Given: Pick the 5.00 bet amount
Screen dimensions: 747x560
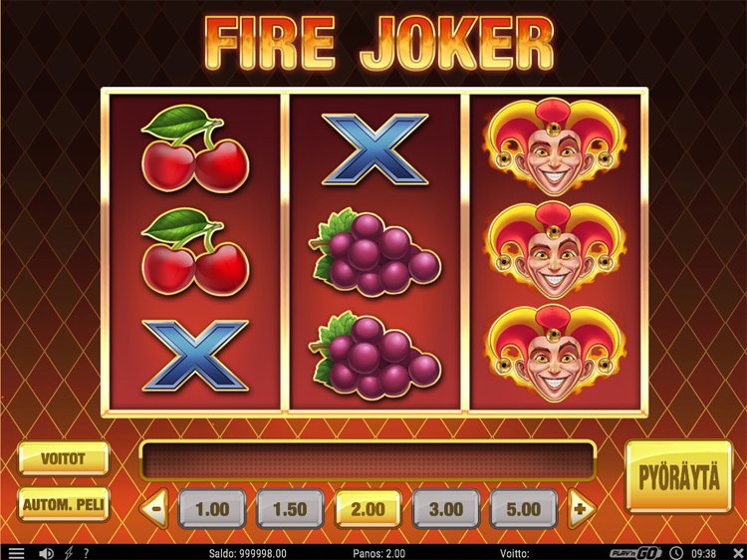Looking at the screenshot, I should coord(523,509).
